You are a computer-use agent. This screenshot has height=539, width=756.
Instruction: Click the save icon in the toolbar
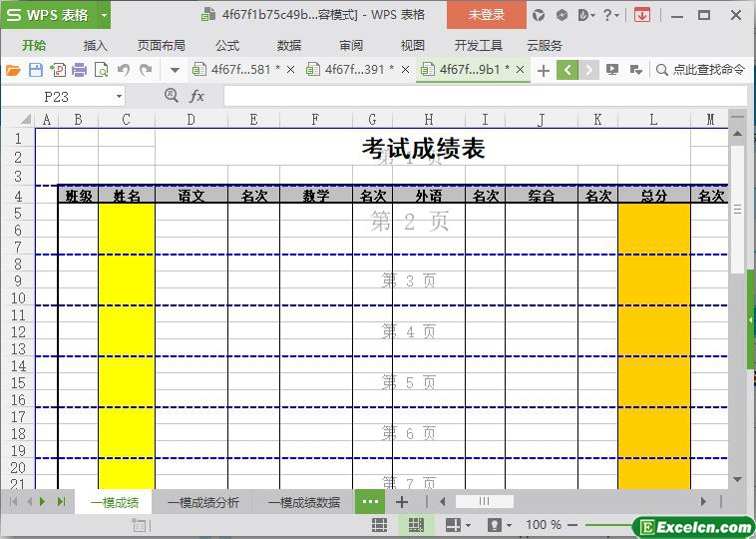35,70
